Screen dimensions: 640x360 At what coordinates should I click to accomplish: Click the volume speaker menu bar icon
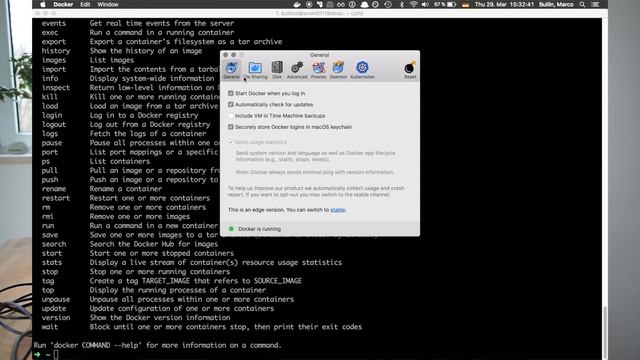click(x=425, y=4)
